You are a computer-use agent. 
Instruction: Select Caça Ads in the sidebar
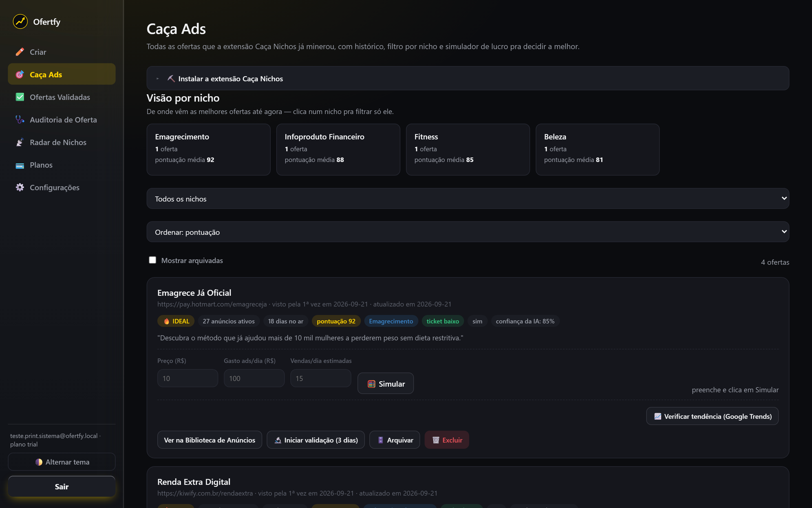(62, 74)
